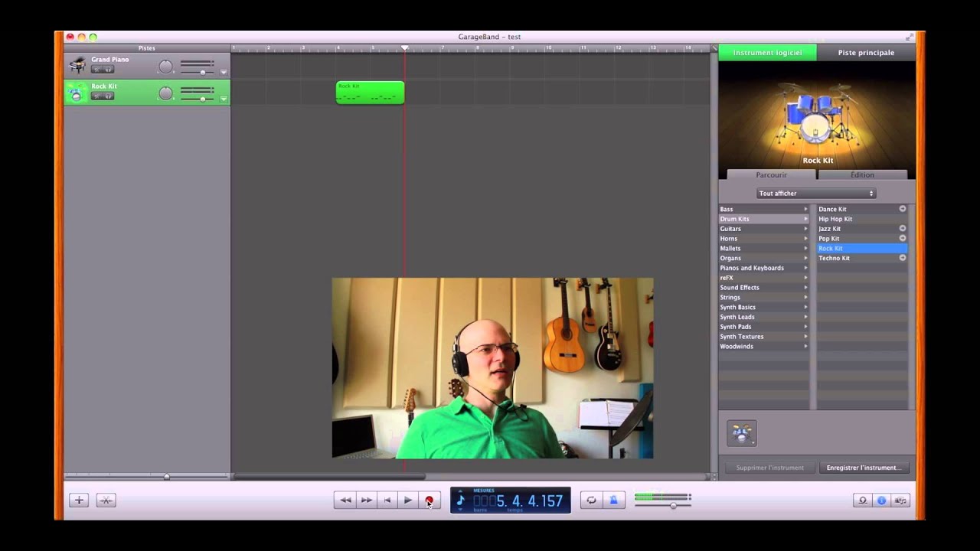Open the Tout afficher dropdown

816,194
